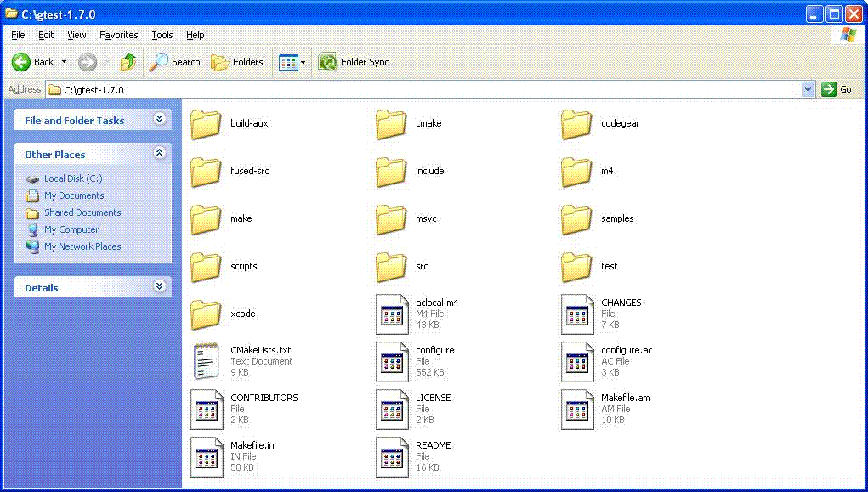This screenshot has width=868, height=492.
Task: Open the My Network Places link
Action: 82,246
